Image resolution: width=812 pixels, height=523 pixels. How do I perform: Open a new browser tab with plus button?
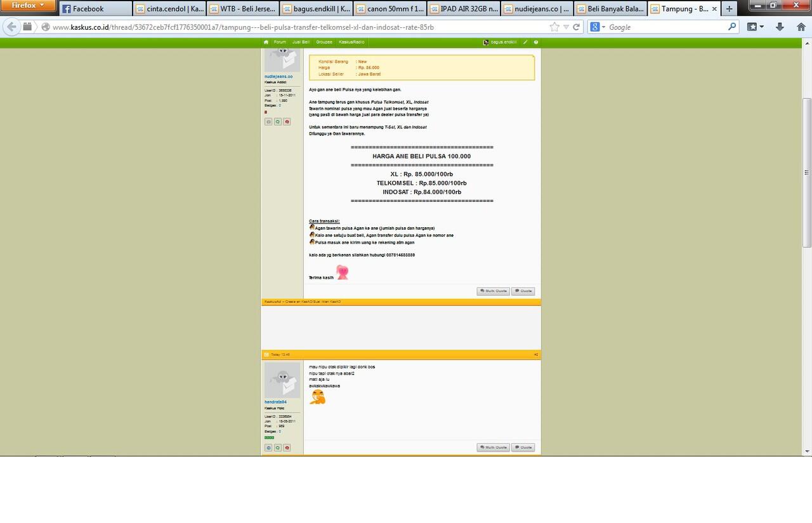click(729, 9)
